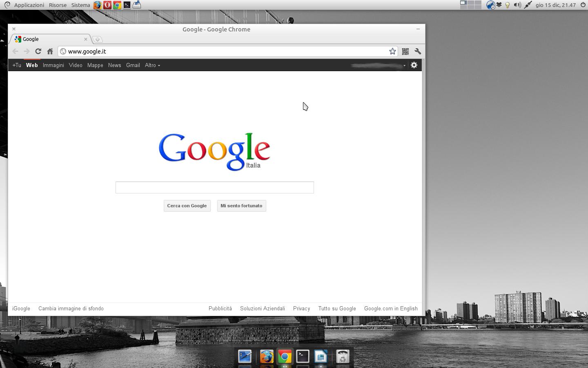The width and height of the screenshot is (588, 368).
Task: Open the home page via house icon
Action: (x=50, y=52)
